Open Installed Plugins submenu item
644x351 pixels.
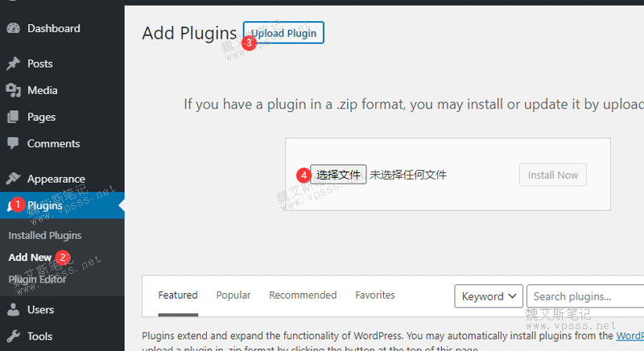45,236
